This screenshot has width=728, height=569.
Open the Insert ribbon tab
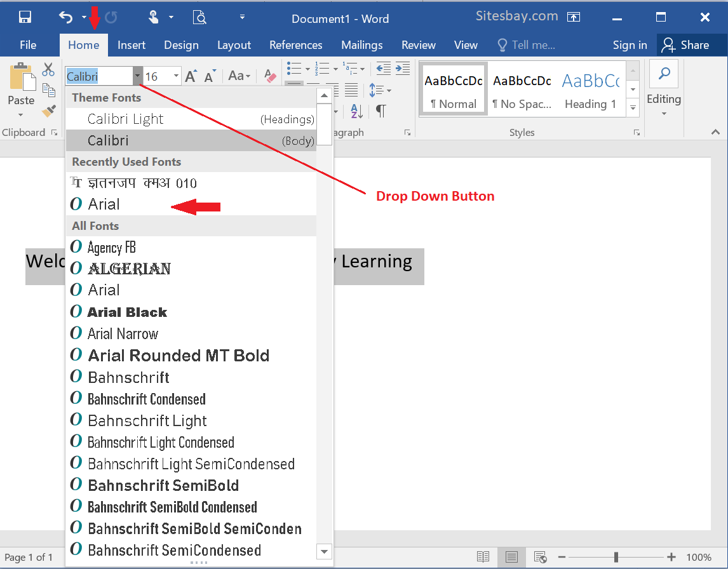point(131,45)
